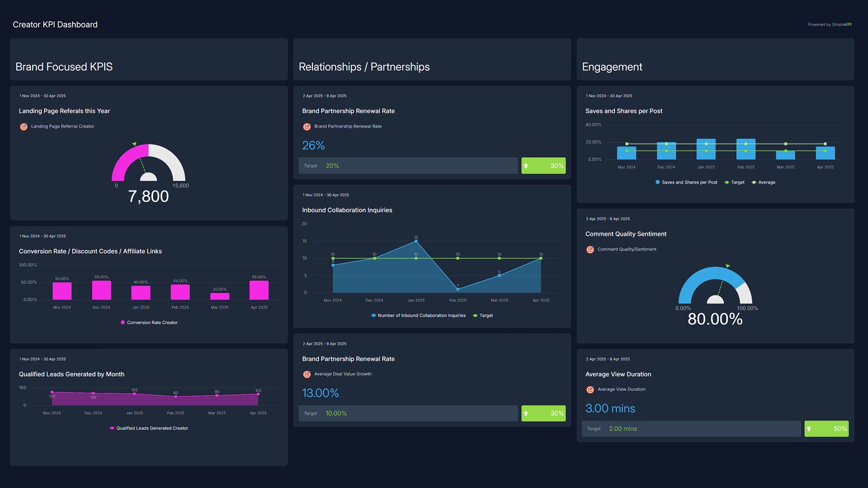Select the Engagement section header
Viewport: 868px width, 488px height.
(x=612, y=66)
